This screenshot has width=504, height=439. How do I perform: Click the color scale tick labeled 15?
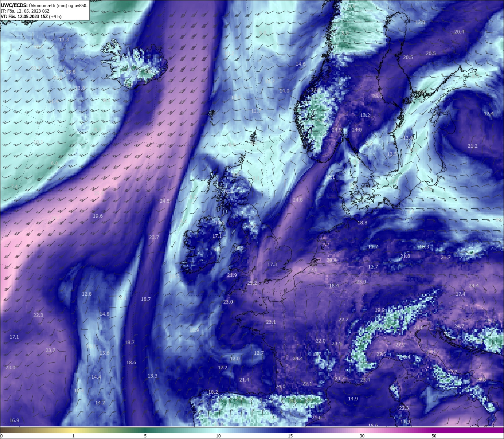[x=290, y=436]
